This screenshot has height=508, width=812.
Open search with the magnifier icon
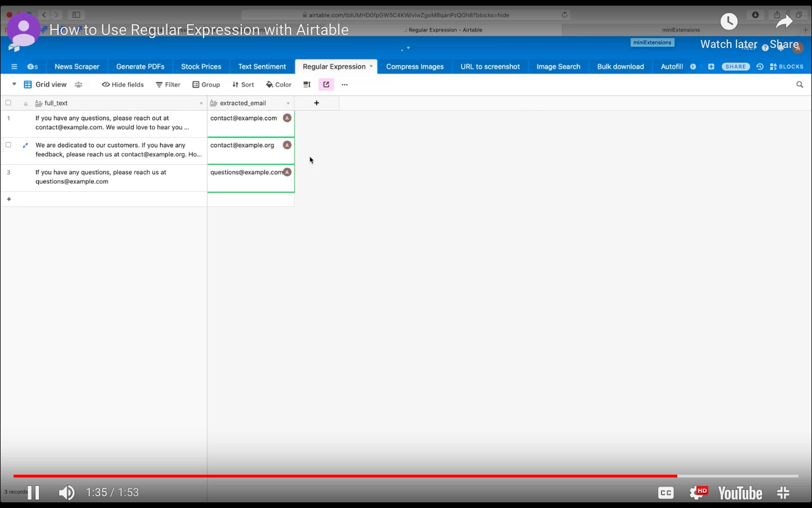[x=800, y=85]
